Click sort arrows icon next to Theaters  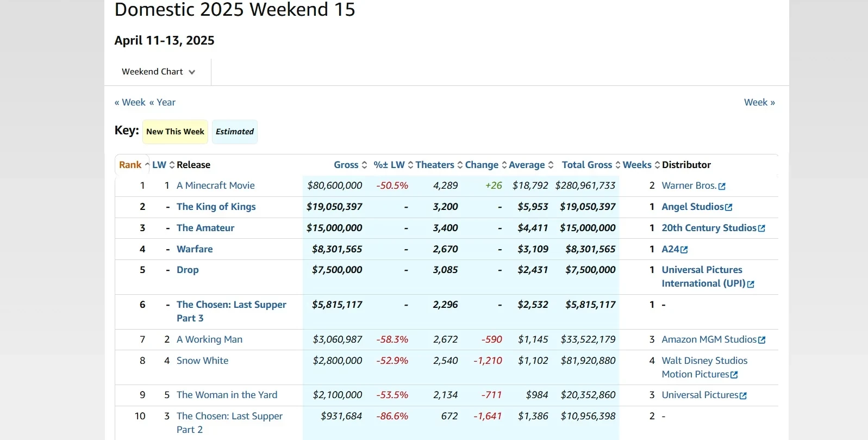(x=460, y=165)
